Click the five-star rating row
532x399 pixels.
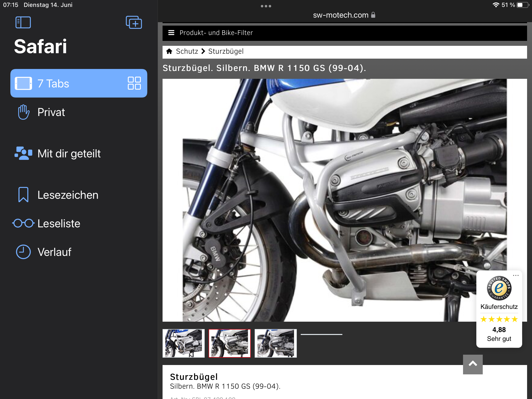pos(499,319)
